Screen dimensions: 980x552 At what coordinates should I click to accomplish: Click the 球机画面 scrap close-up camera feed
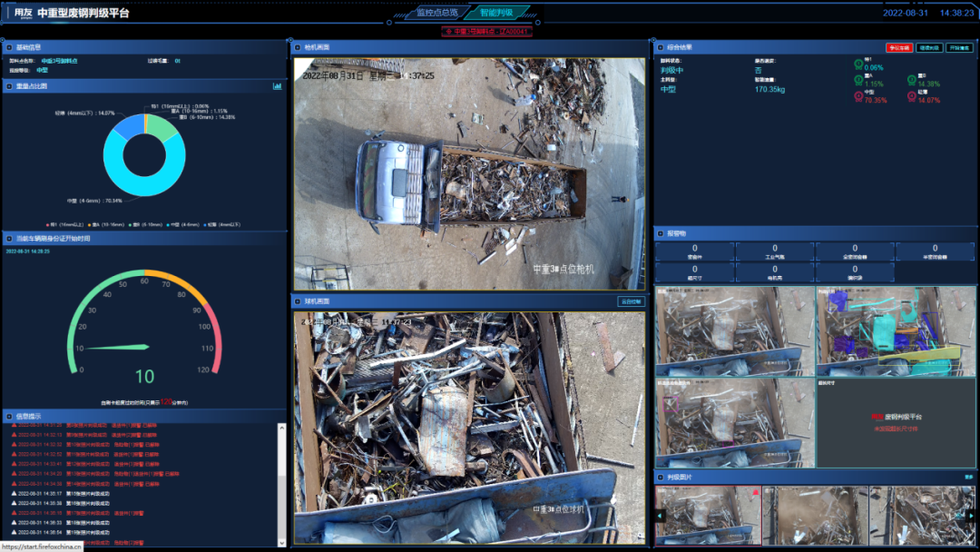coord(469,428)
